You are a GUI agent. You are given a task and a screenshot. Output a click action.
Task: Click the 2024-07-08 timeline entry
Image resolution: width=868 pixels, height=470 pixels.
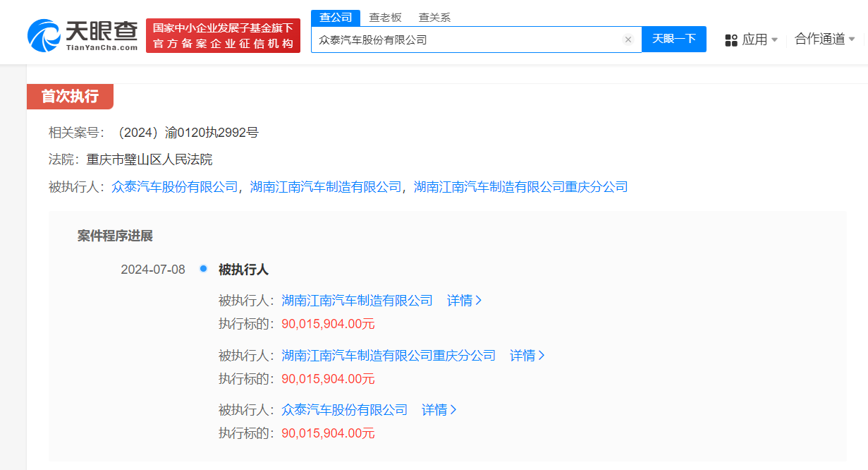[152, 269]
